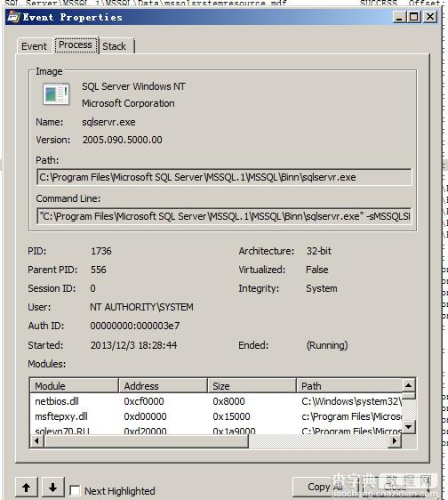Click the user NT AUTHORITY\SYSTEM text

[x=141, y=307]
